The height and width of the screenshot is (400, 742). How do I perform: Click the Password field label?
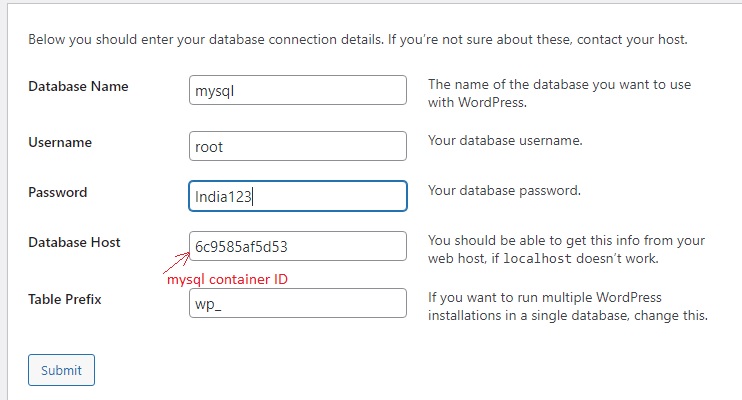click(58, 192)
